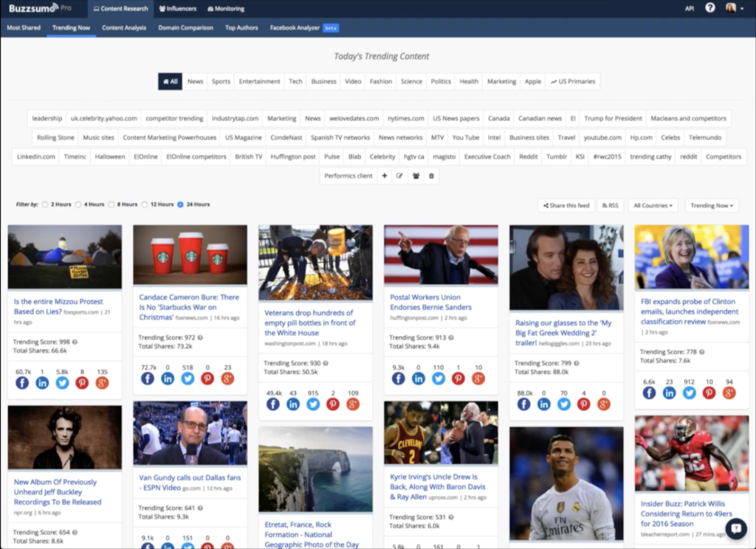Add a new feed with the plus icon
This screenshot has width=756, height=549.
[384, 176]
